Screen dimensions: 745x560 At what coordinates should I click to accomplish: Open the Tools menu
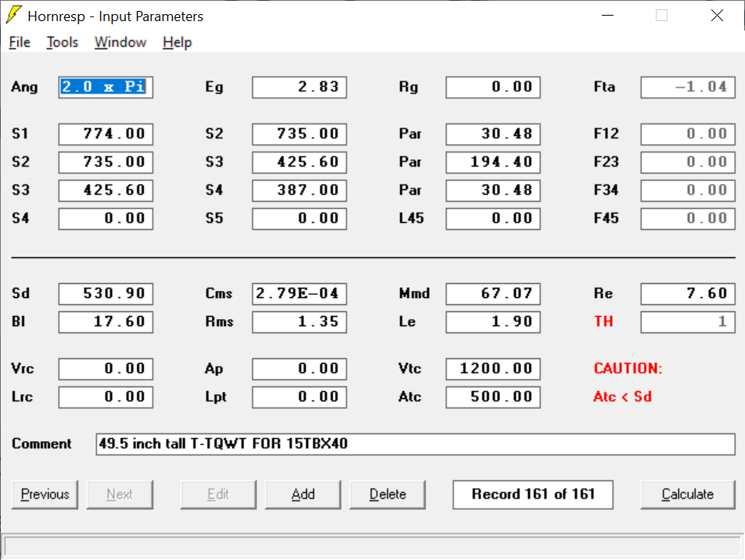63,42
